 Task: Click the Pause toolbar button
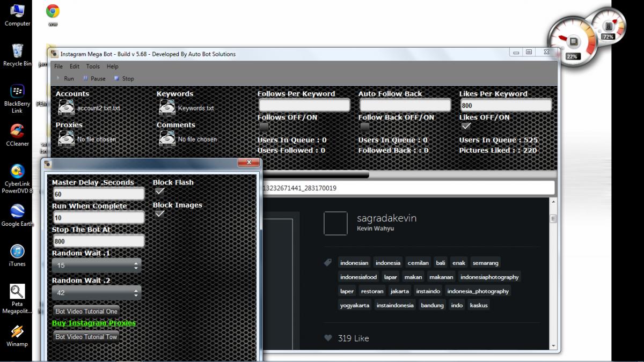[94, 78]
